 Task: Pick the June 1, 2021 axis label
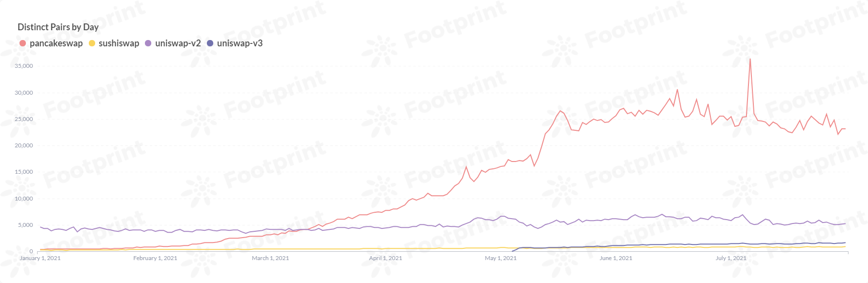pos(616,258)
